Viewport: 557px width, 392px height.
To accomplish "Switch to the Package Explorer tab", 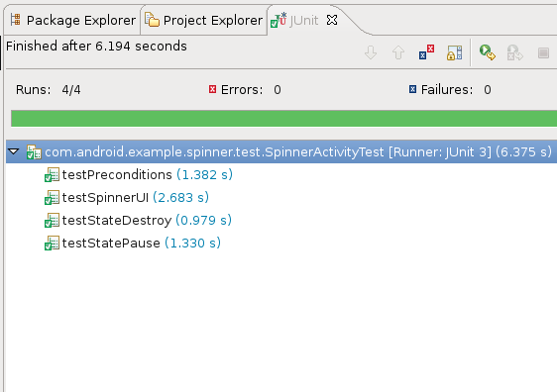I will point(72,20).
